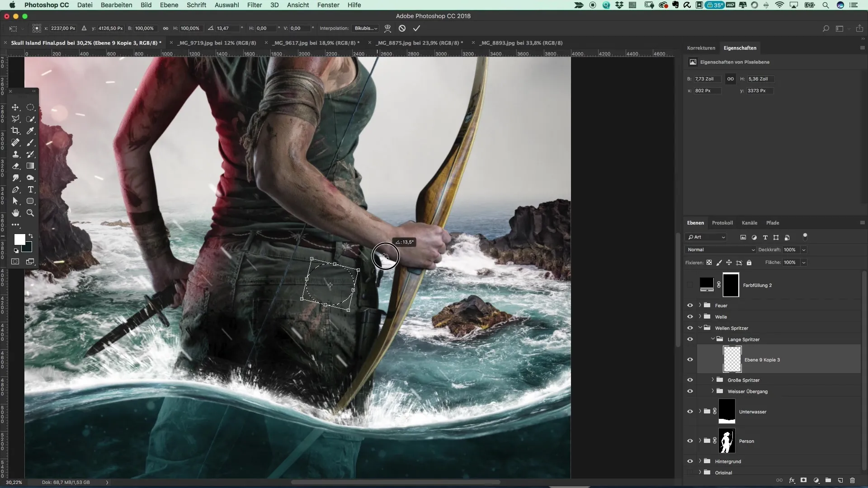
Task: Open the Edit Toolbar three-dots menu
Action: (x=15, y=225)
